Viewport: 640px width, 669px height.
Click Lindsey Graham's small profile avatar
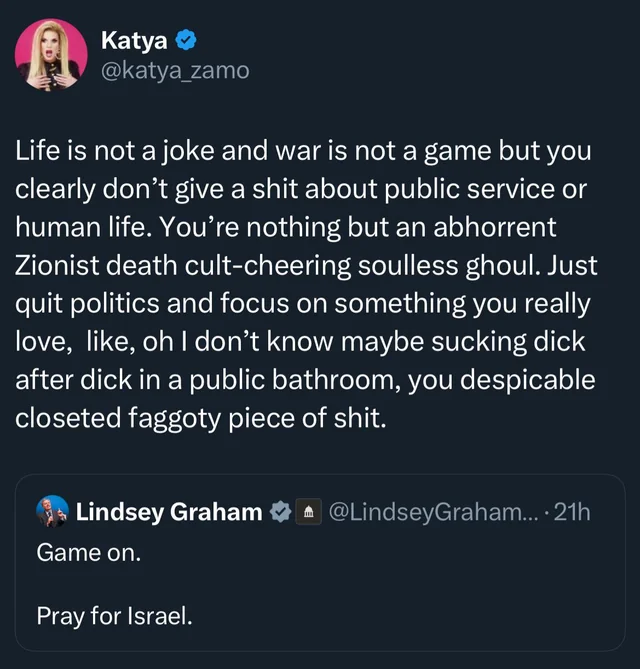[x=52, y=512]
